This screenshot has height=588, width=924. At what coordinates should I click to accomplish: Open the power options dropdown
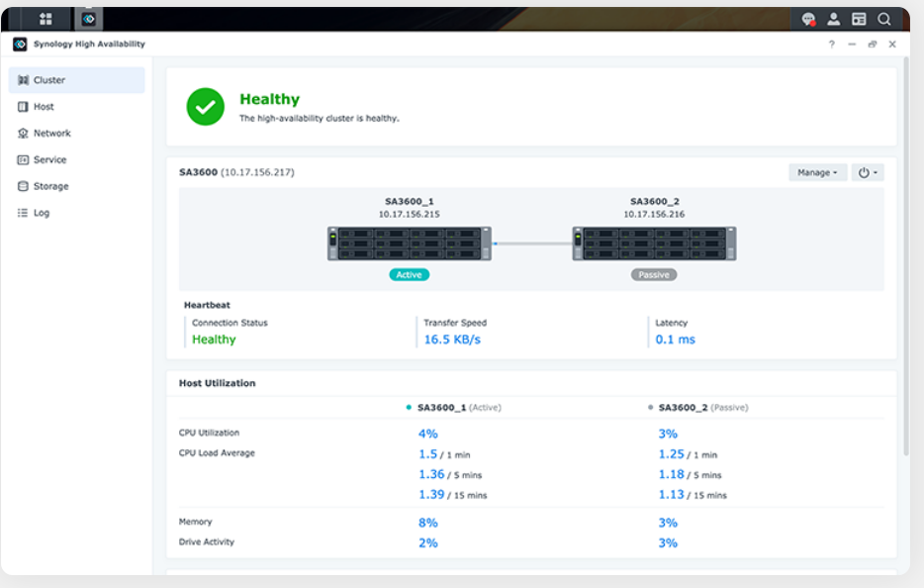coord(868,172)
